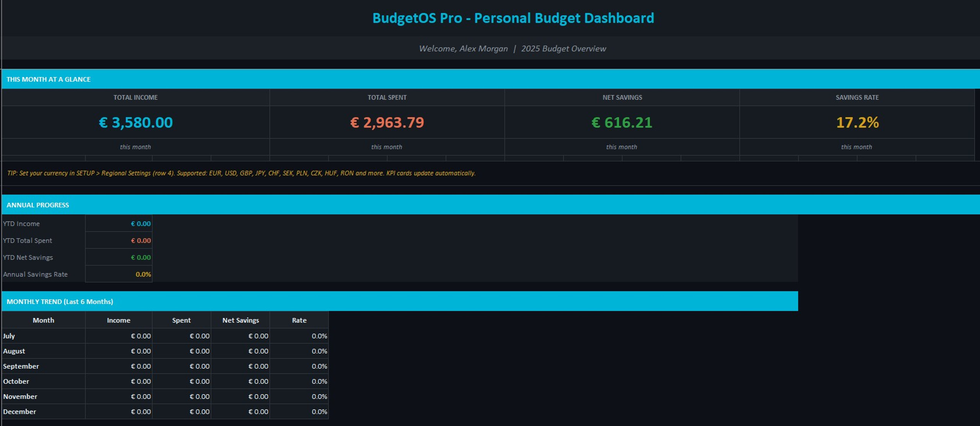Viewport: 980px width, 426px height.
Task: Click the YTD Net Savings label
Action: (x=28, y=257)
